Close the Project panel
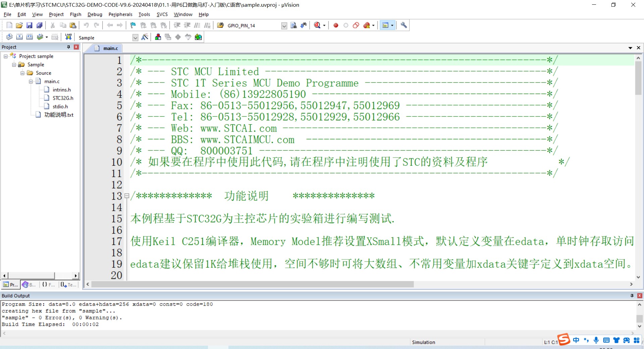The image size is (644, 349). coord(76,47)
